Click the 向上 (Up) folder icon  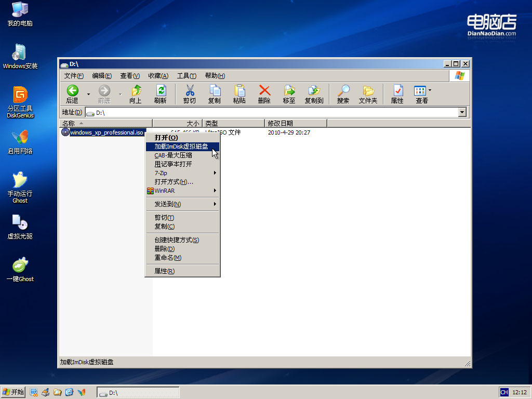[136, 94]
